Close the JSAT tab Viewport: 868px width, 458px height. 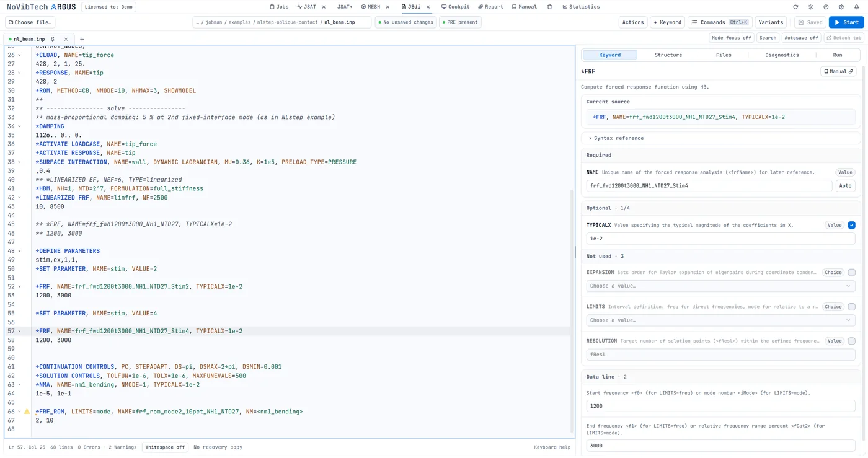[x=324, y=7]
